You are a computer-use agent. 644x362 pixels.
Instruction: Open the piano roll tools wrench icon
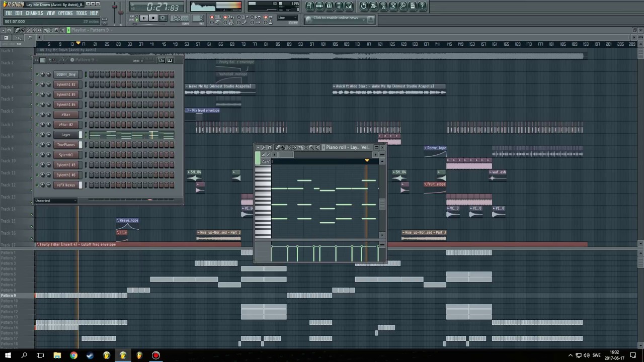click(264, 148)
